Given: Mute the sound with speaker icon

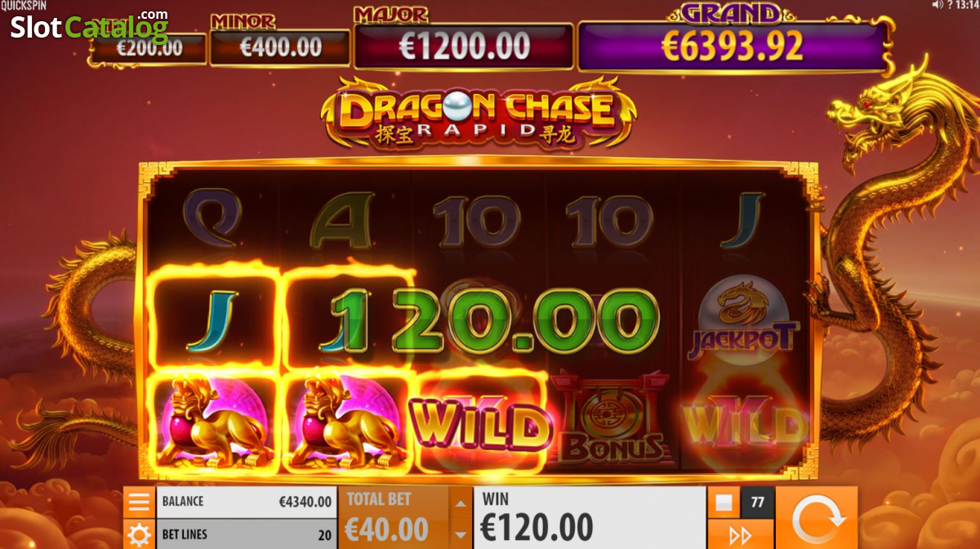Looking at the screenshot, I should click(937, 6).
